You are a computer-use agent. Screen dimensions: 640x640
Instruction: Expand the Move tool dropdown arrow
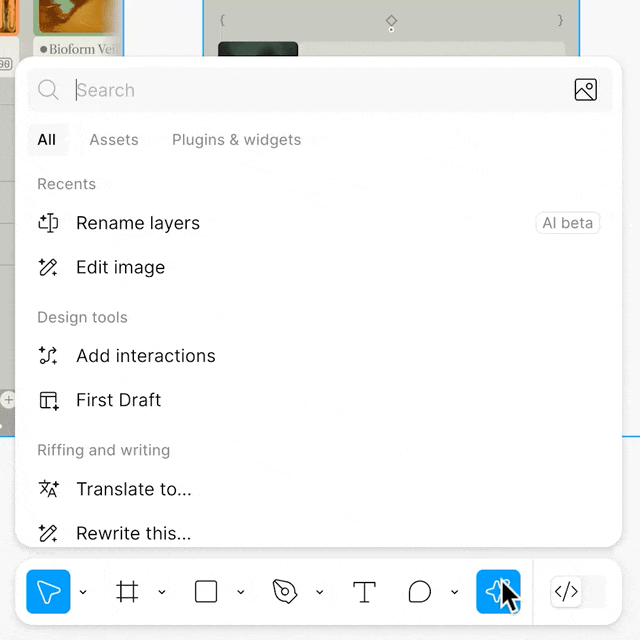pyautogui.click(x=83, y=592)
